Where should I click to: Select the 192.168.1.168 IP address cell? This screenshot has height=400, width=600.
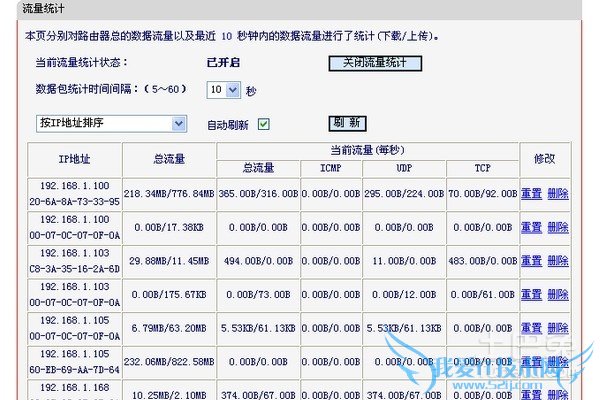tap(75, 388)
